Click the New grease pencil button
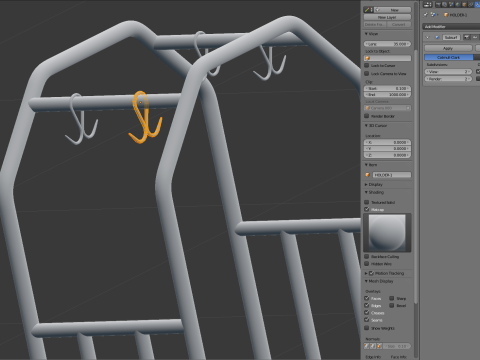The width and height of the screenshot is (480, 360). pos(392,10)
